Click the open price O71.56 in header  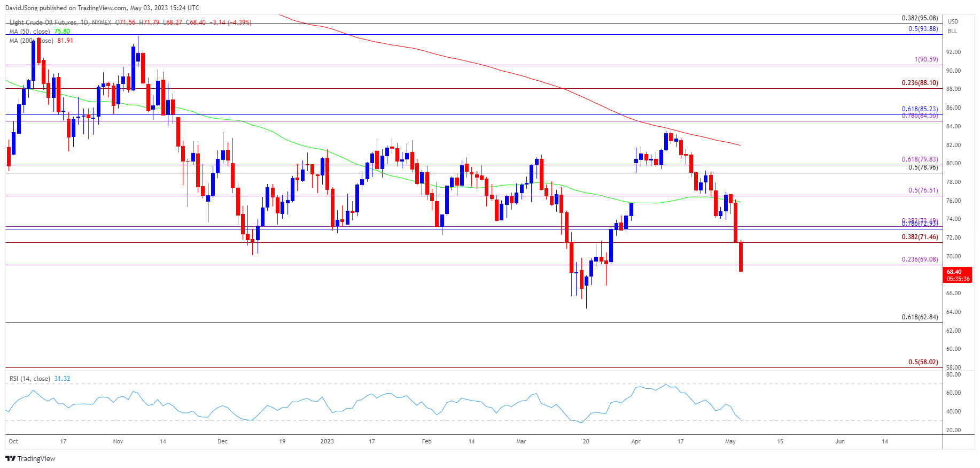125,22
